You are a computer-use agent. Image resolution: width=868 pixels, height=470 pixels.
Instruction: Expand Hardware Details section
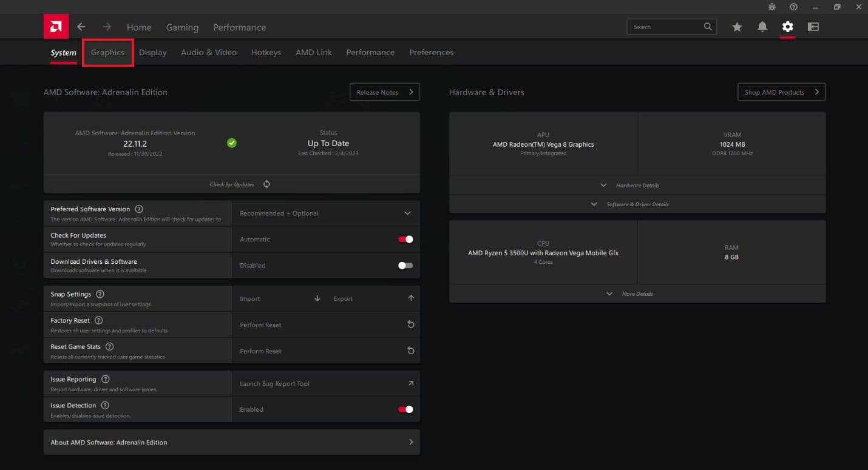pyautogui.click(x=637, y=185)
